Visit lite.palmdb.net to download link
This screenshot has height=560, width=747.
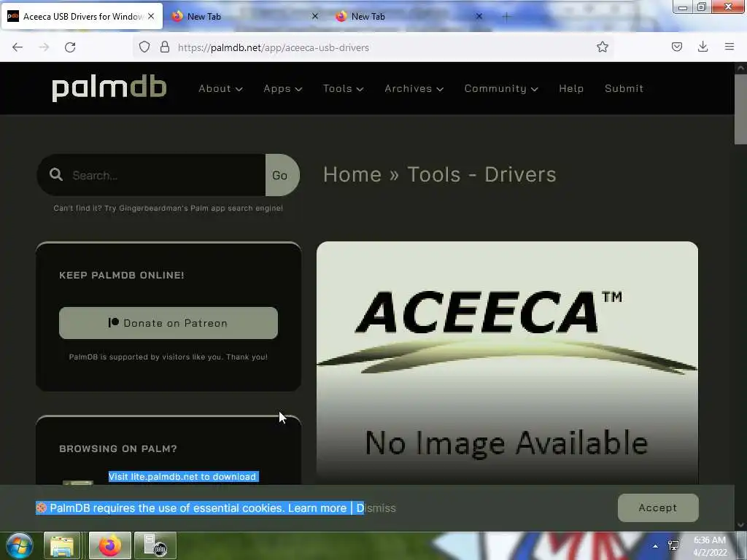(182, 477)
